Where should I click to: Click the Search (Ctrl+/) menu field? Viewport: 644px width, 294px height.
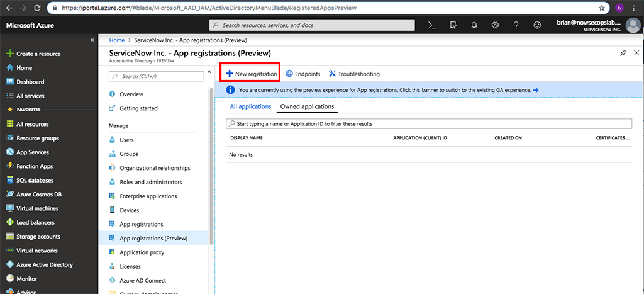click(157, 76)
